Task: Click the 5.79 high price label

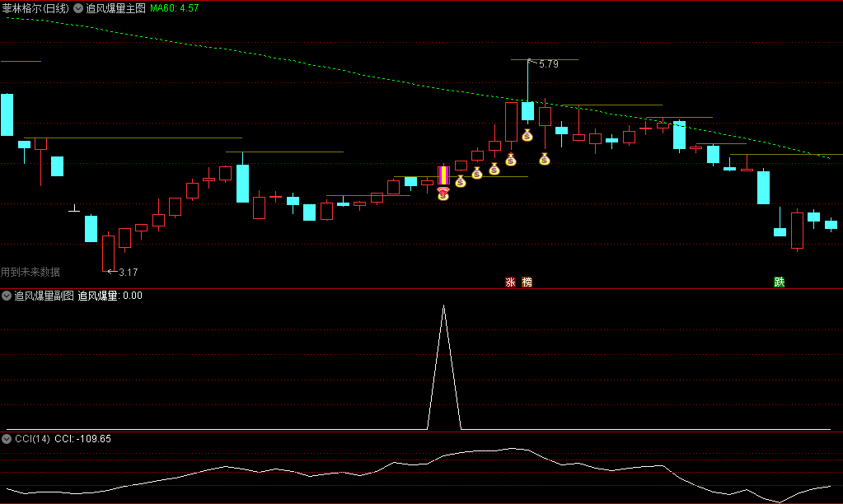Action: 548,64
